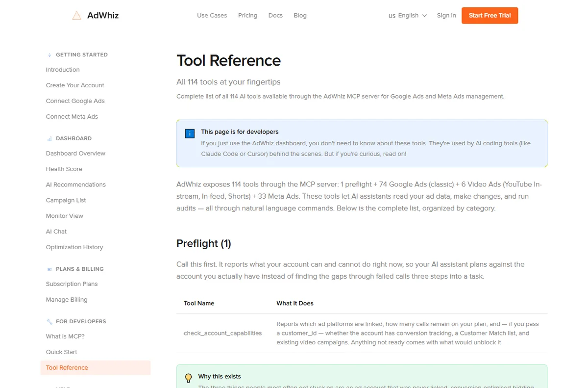Click the For Developers wrench icon
Screen dimensions: 588x388
click(49, 322)
